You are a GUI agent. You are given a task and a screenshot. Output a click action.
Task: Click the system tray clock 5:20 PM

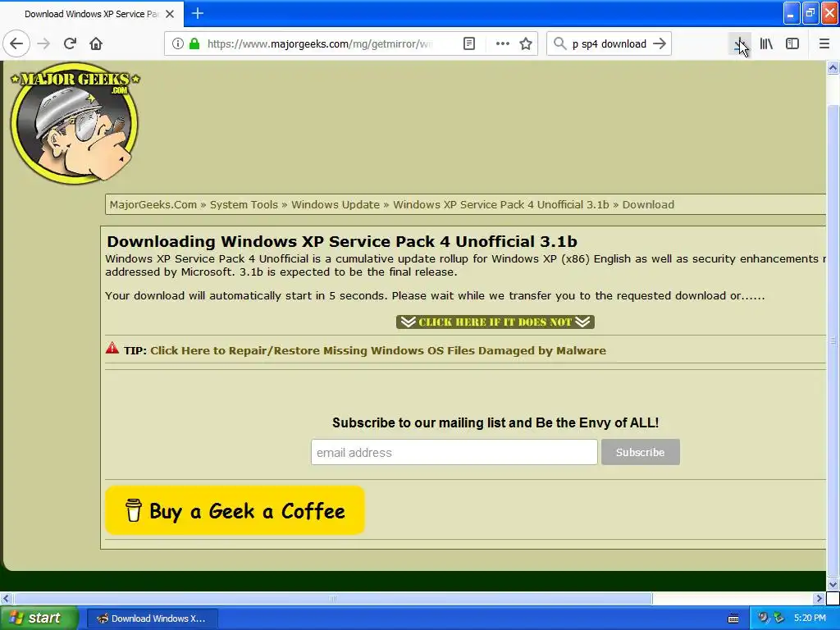[x=810, y=619]
